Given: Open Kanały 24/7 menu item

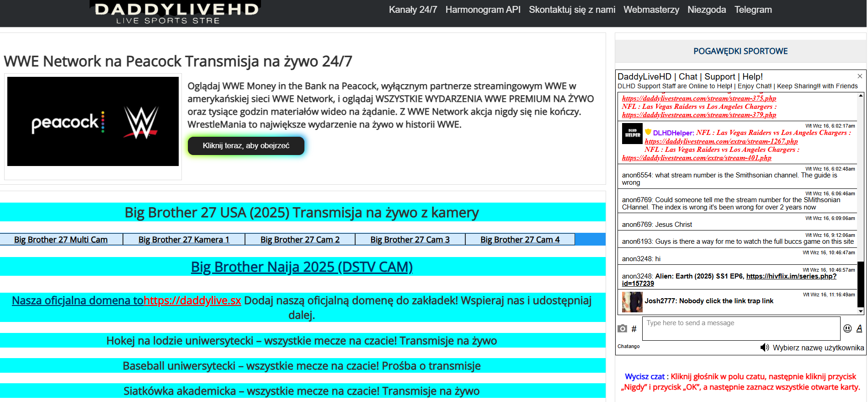Looking at the screenshot, I should pyautogui.click(x=413, y=10).
